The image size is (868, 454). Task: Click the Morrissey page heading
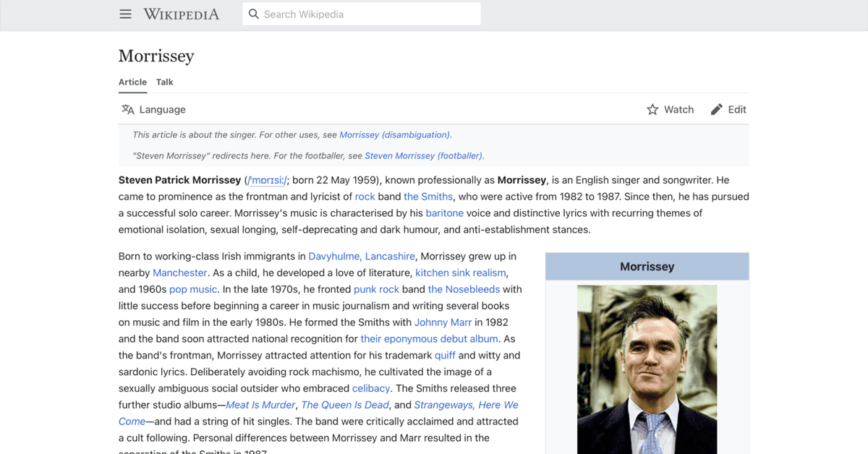click(x=156, y=56)
